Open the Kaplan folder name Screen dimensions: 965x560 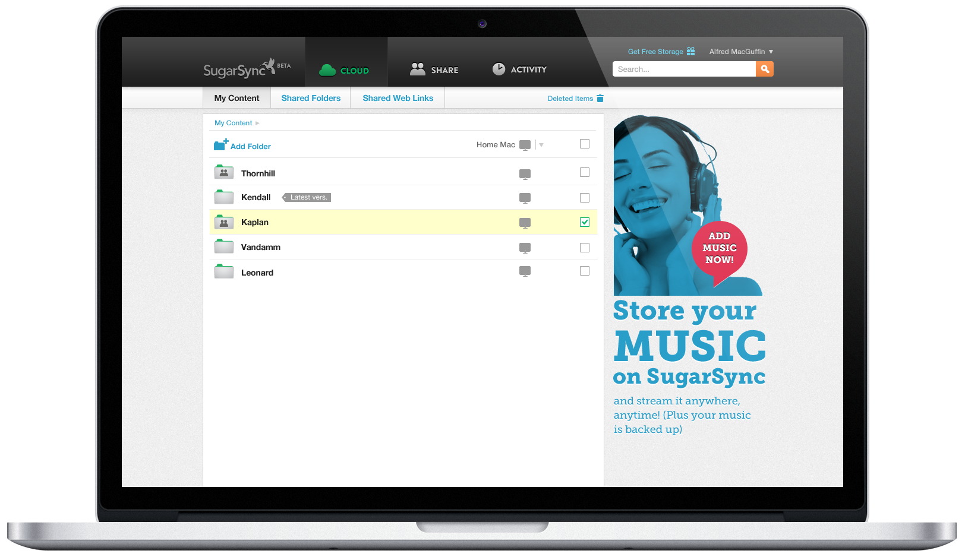pyautogui.click(x=254, y=222)
